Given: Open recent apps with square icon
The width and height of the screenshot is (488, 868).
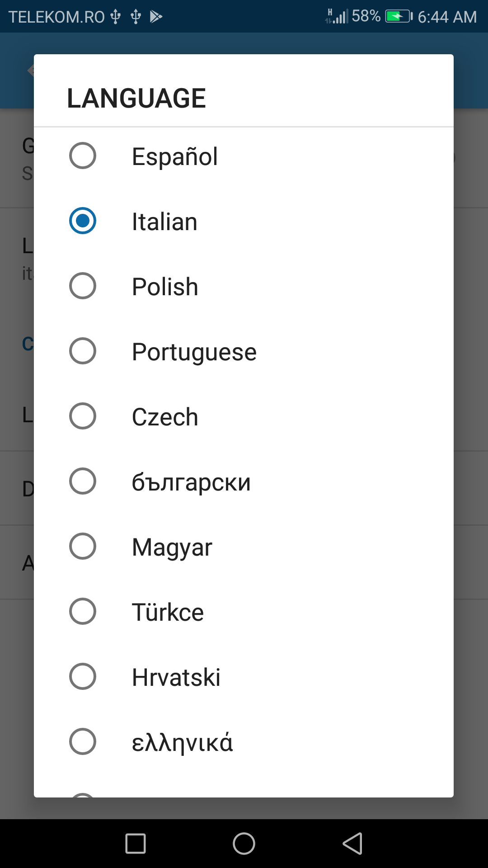Looking at the screenshot, I should point(136,844).
